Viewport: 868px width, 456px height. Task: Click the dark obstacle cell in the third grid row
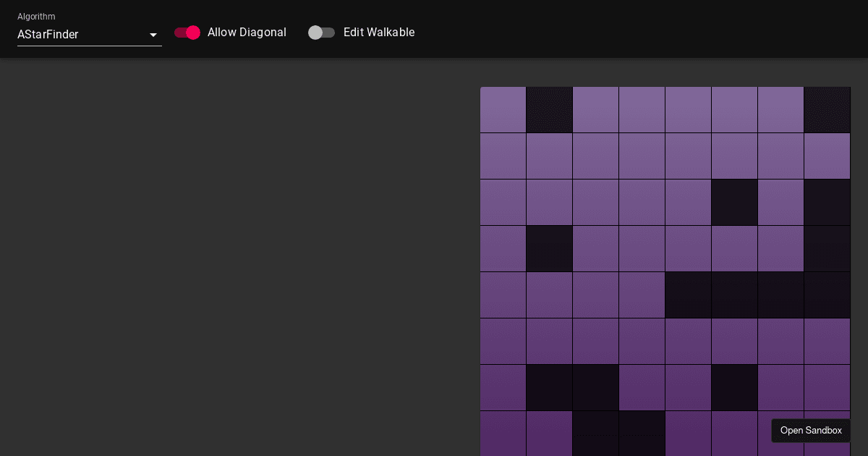pyautogui.click(x=735, y=202)
